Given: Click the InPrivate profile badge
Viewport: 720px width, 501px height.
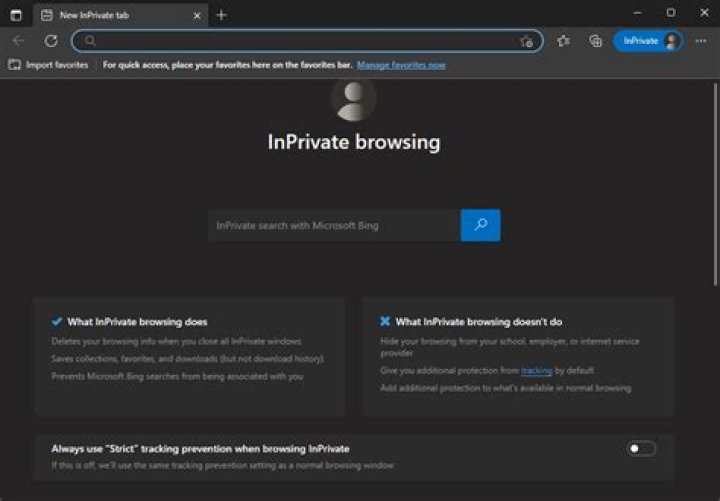Looking at the screenshot, I should click(648, 41).
